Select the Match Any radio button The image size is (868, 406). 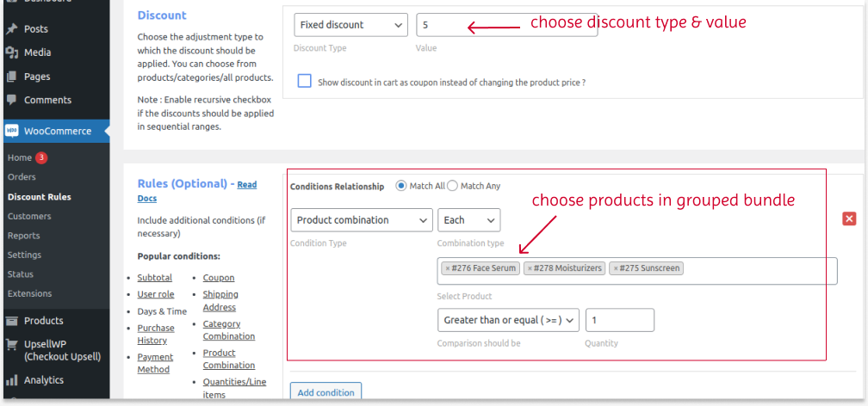(x=452, y=186)
